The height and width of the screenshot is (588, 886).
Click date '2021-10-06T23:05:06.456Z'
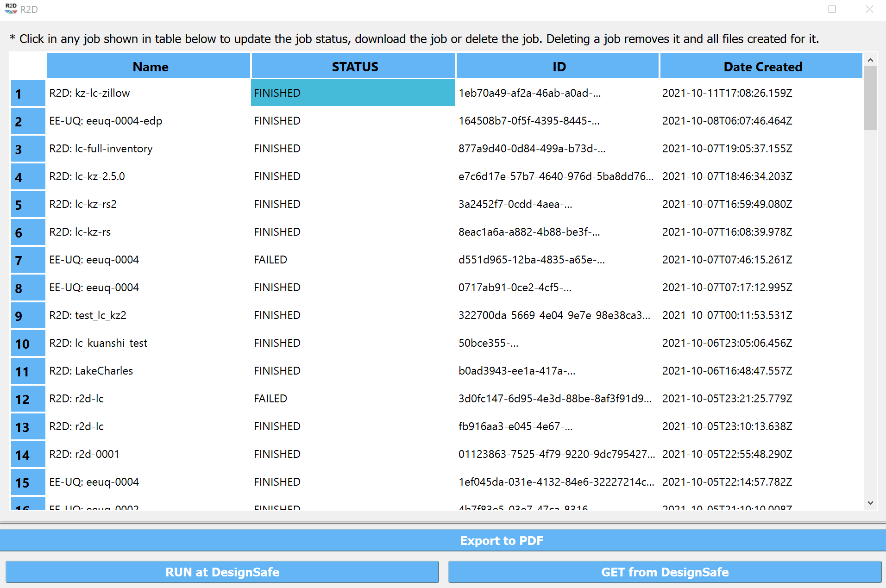(727, 343)
